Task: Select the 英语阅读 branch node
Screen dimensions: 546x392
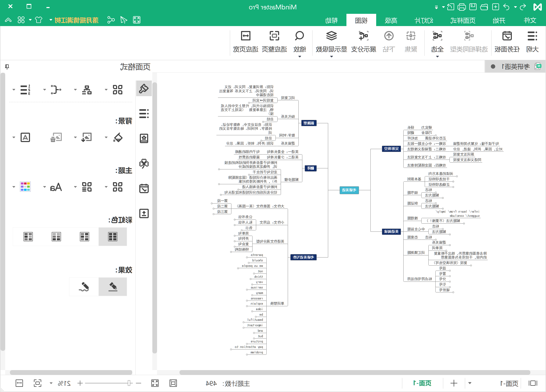Action: pyautogui.click(x=391, y=231)
